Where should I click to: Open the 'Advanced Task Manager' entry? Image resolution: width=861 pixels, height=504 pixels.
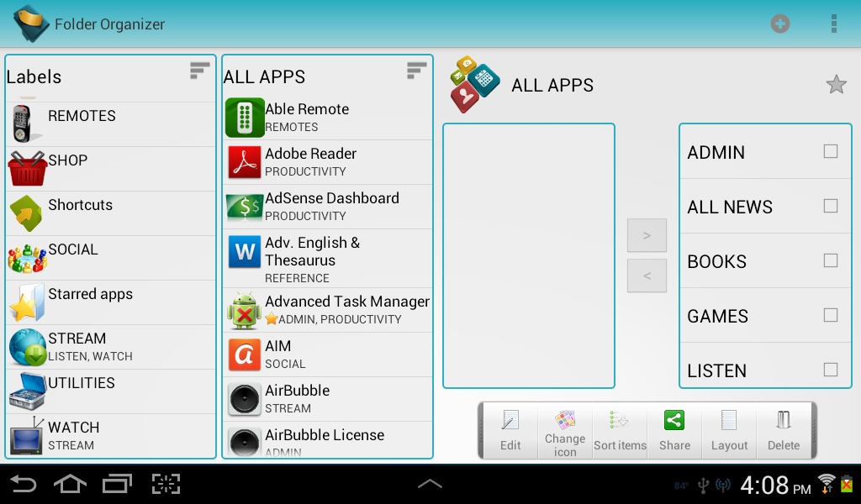click(x=328, y=310)
